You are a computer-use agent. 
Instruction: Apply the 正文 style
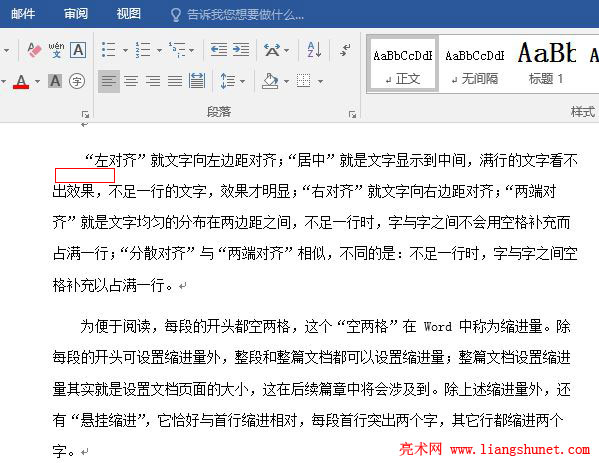point(403,63)
